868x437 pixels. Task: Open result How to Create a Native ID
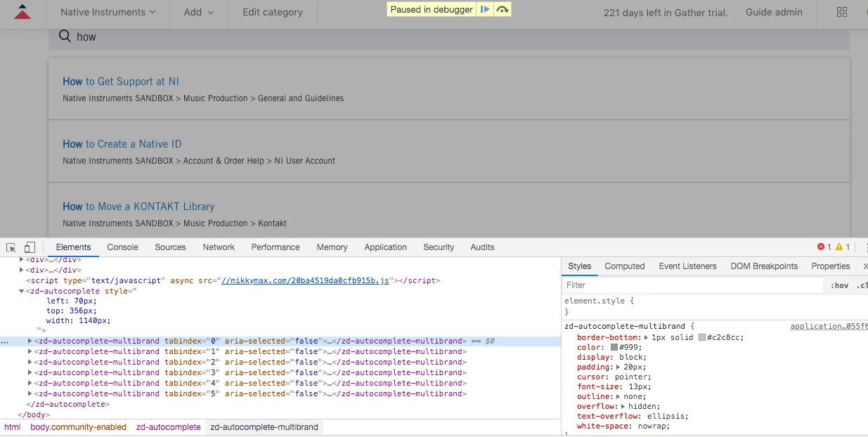tap(122, 144)
